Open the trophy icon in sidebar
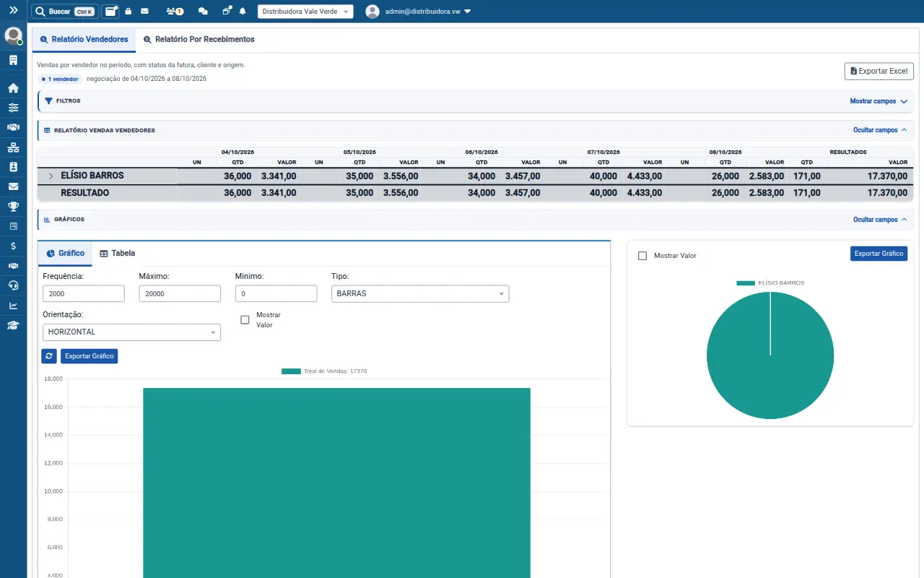This screenshot has width=924, height=578. pyautogui.click(x=13, y=207)
